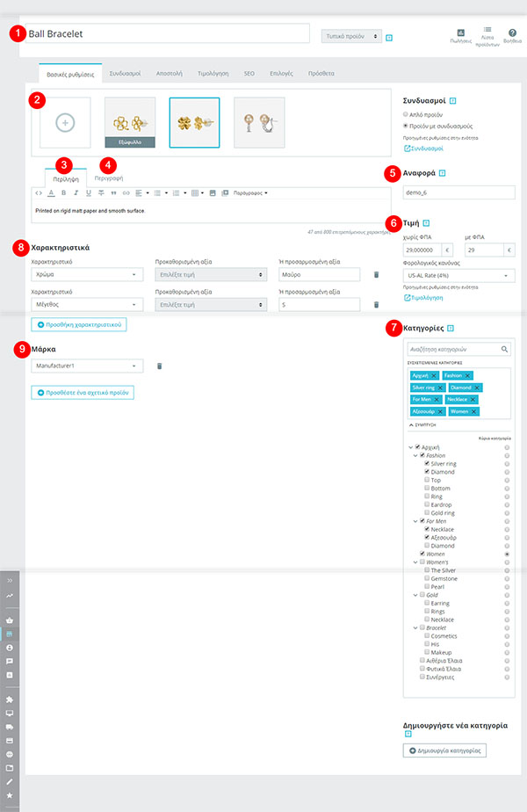Open the Product list icon in the header

tap(487, 36)
